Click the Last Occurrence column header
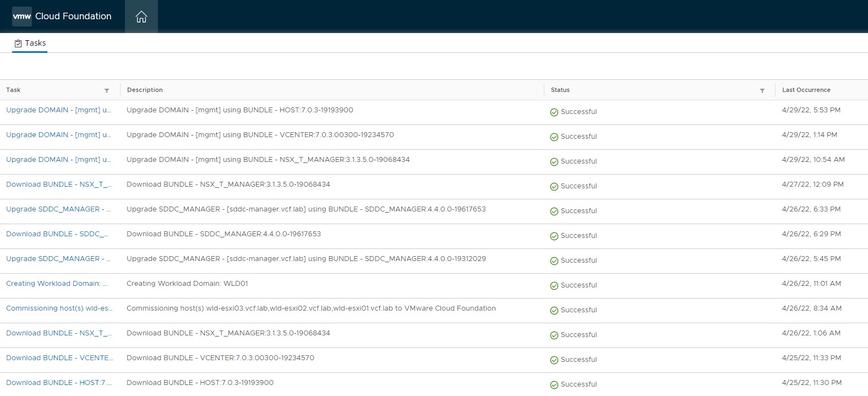The image size is (868, 396). click(x=806, y=90)
